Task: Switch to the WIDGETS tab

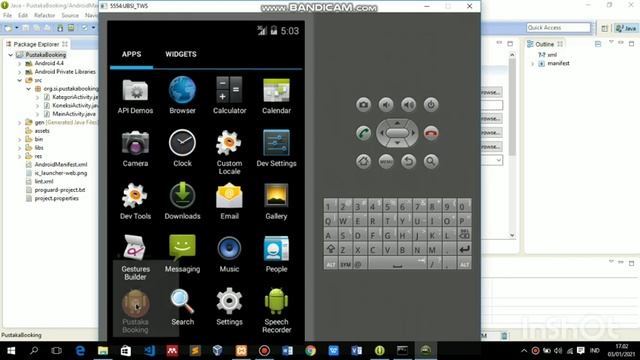Action: [181, 54]
